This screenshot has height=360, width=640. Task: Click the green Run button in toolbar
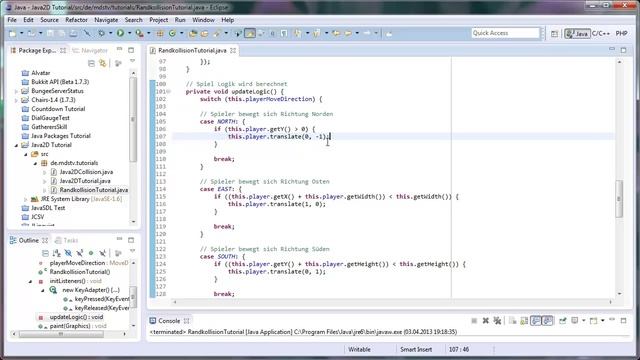[x=120, y=33]
